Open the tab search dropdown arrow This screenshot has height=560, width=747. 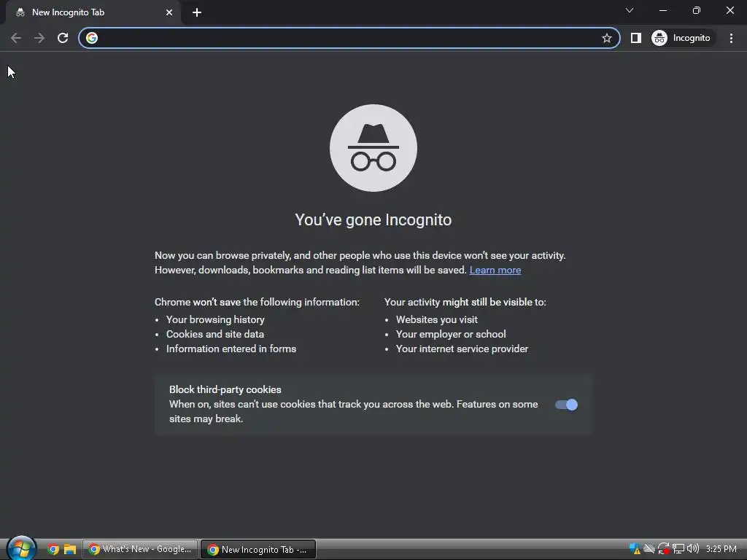pos(630,10)
